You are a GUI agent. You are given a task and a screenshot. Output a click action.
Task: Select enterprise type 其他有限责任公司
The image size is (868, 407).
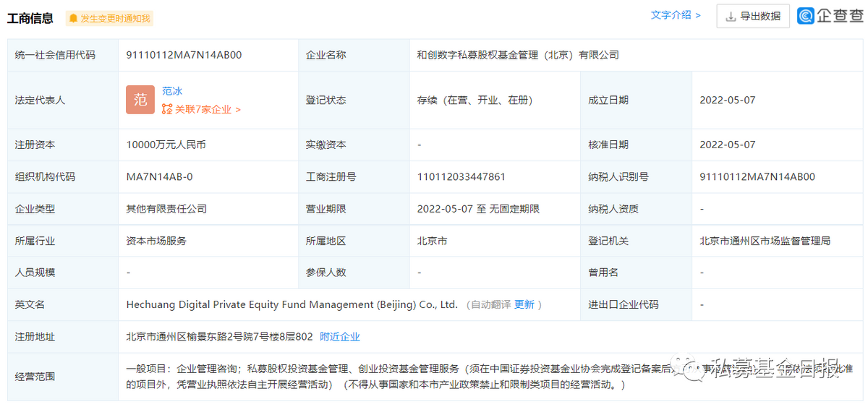click(x=166, y=209)
